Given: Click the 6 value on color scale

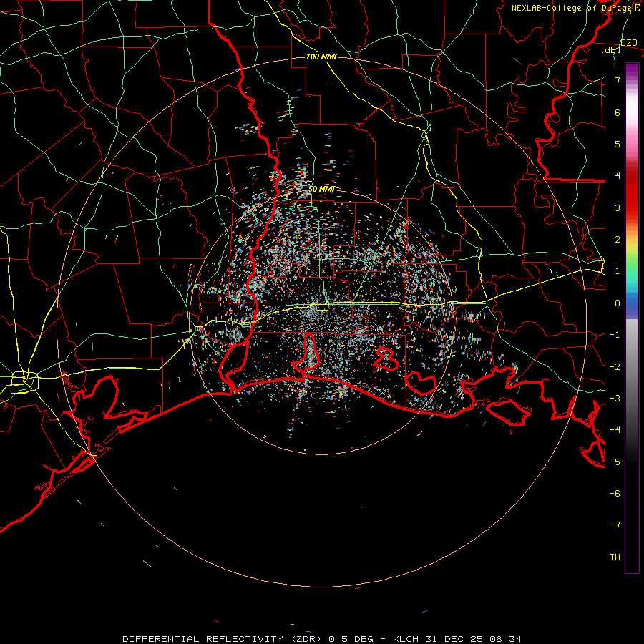Looking at the screenshot, I should [618, 112].
